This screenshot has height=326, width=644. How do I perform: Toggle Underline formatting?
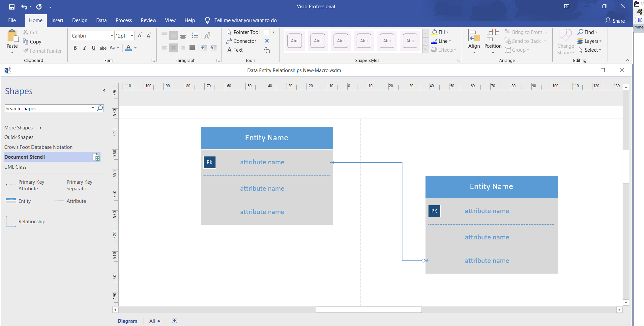(94, 48)
